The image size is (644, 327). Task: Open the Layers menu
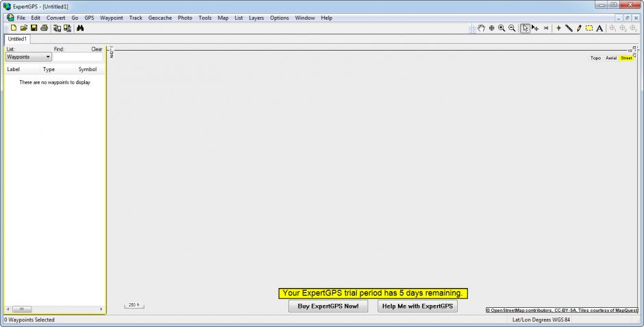(x=256, y=18)
